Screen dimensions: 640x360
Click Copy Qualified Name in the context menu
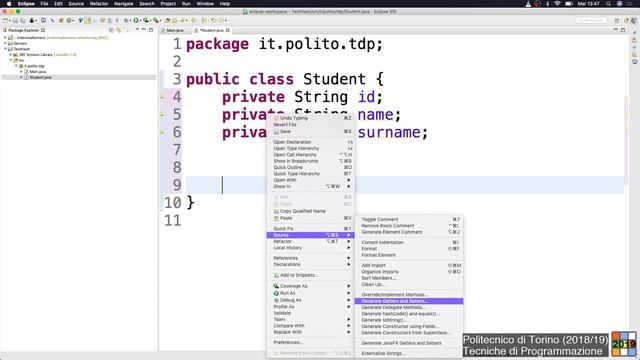tap(312, 211)
